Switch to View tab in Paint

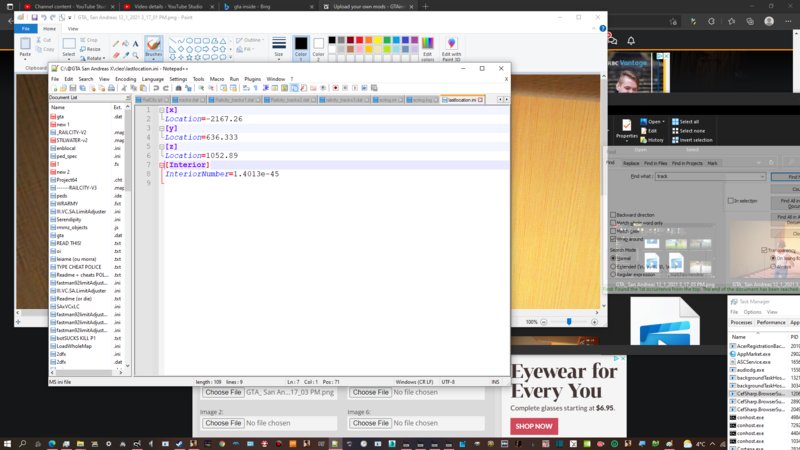pos(73,29)
